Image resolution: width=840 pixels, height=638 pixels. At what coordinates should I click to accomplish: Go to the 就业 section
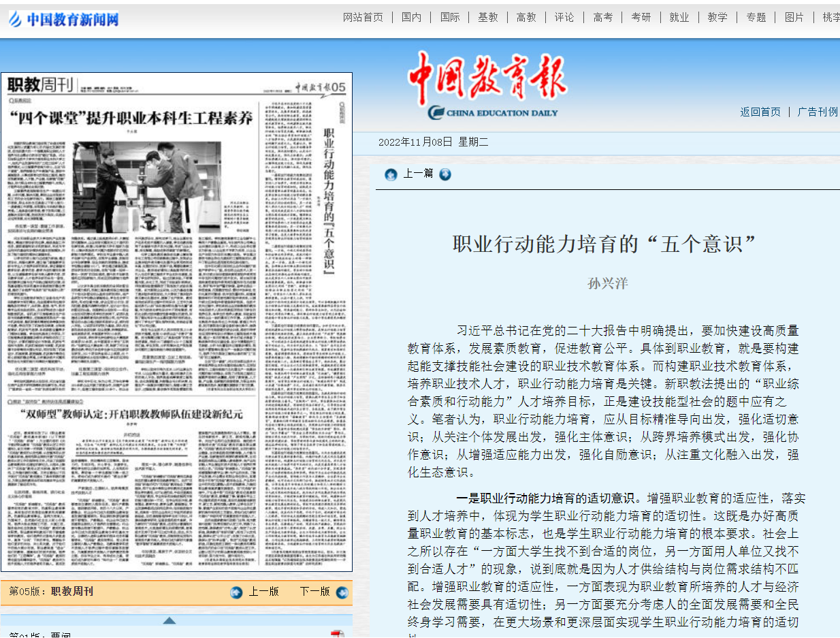[679, 18]
